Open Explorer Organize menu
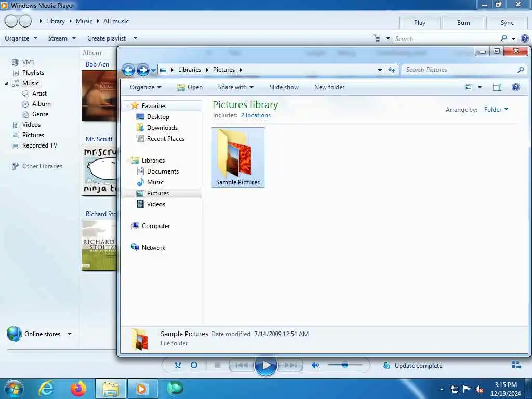 pyautogui.click(x=145, y=87)
